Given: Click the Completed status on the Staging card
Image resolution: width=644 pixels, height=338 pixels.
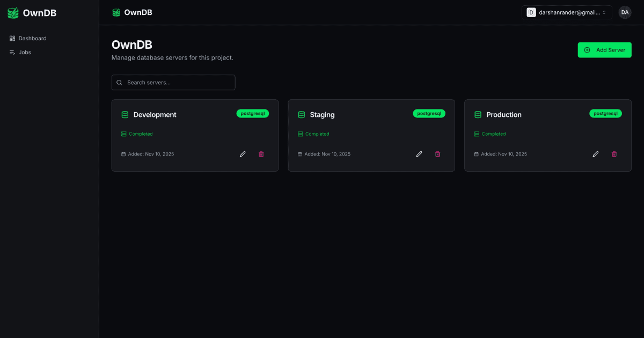Looking at the screenshot, I should click(x=313, y=134).
